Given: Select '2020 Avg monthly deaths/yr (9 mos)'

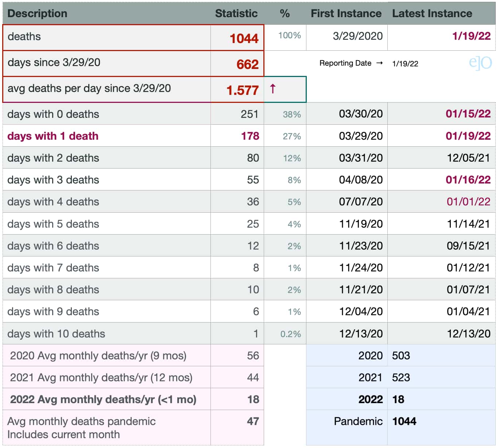Looking at the screenshot, I should tap(98, 356).
